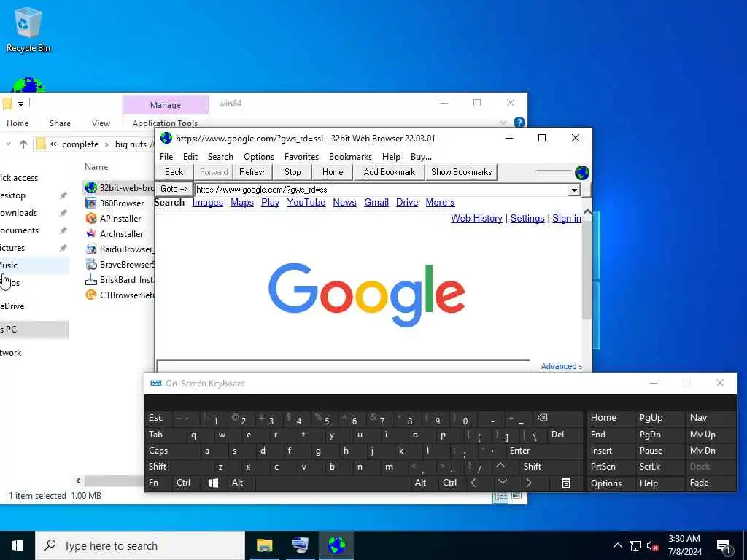Switch to the View tab in File Explorer
Screen dimensions: 747x560
101,123
